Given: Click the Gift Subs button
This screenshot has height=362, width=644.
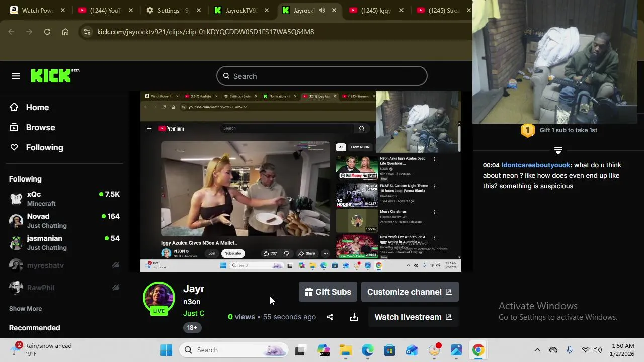Looking at the screenshot, I should pos(328,292).
